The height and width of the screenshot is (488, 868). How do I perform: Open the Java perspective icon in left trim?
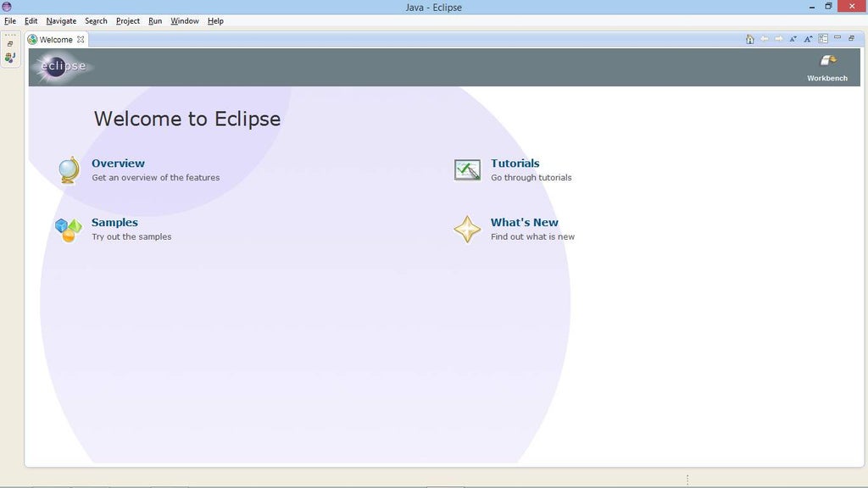10,57
